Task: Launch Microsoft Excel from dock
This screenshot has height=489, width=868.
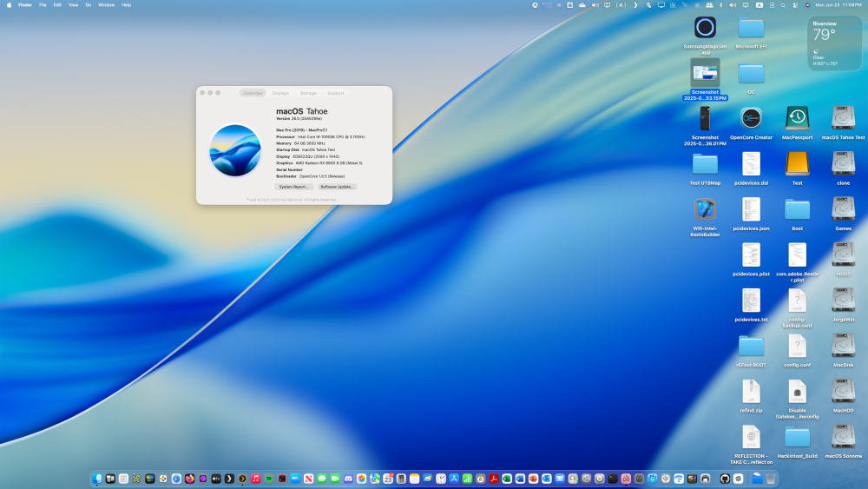Action: click(507, 479)
